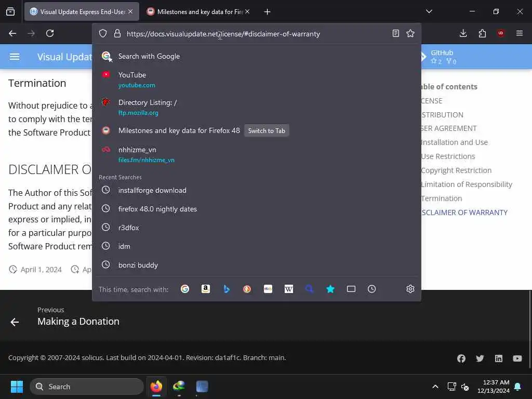
Task: Click the taskbar Search box
Action: click(x=87, y=387)
